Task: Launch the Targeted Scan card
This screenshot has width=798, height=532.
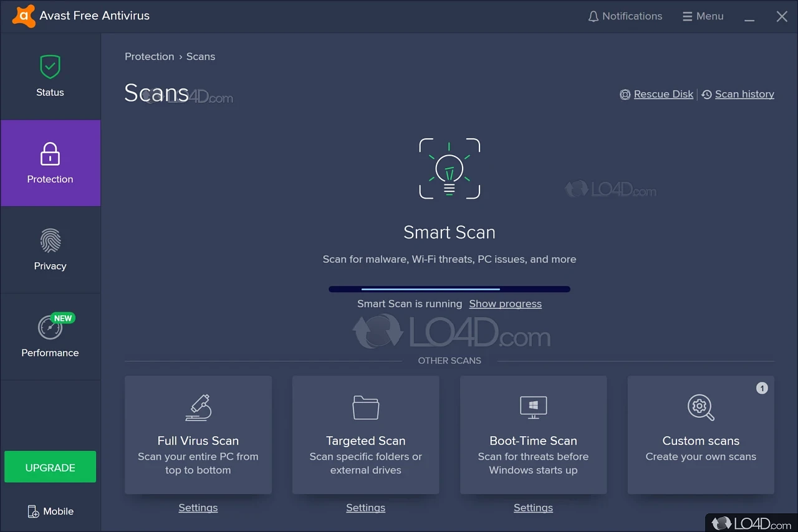Action: point(366,435)
